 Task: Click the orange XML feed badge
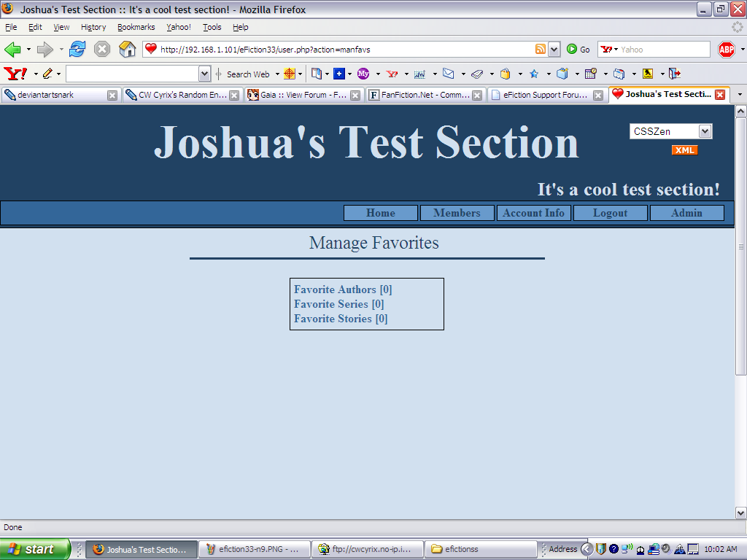(684, 150)
